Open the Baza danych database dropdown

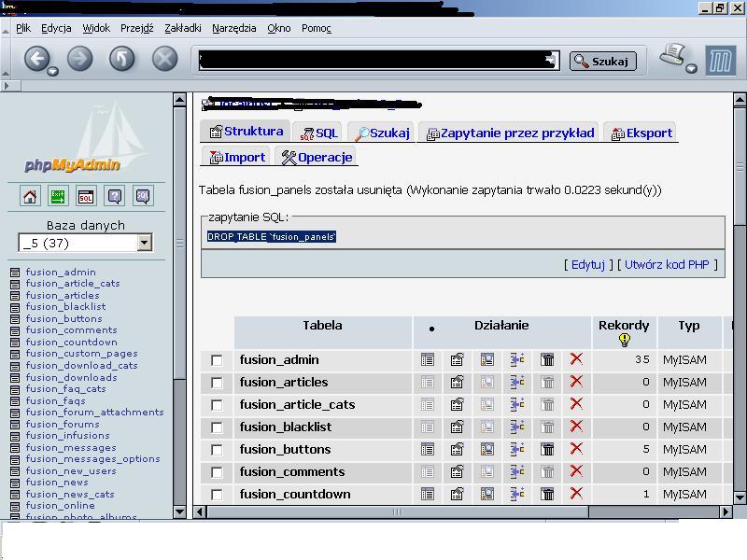tap(144, 243)
